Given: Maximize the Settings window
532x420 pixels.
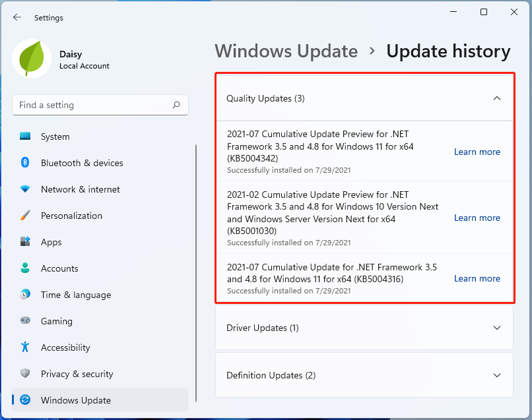Looking at the screenshot, I should (484, 12).
